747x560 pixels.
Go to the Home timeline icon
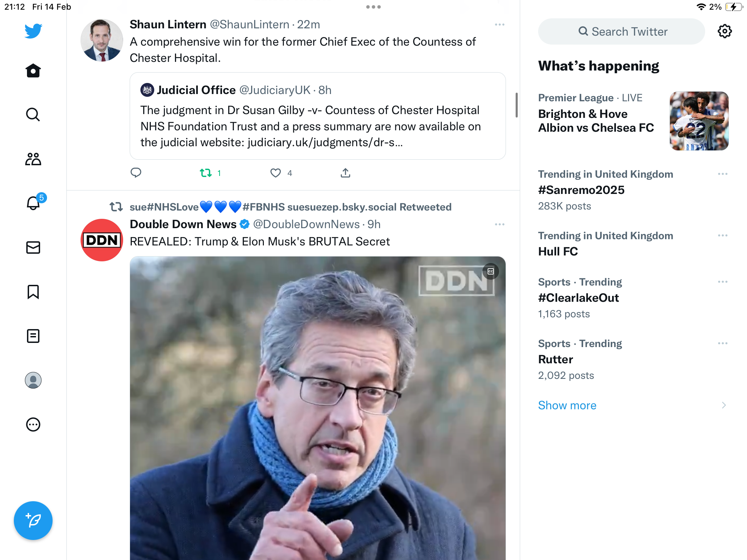pyautogui.click(x=33, y=71)
